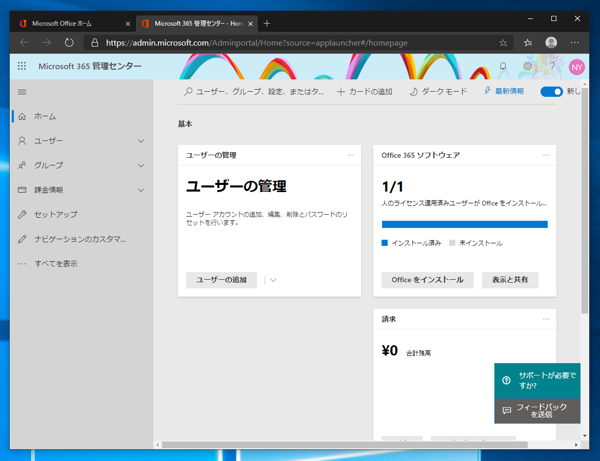This screenshot has height=461, width=600.
Task: Click the 表示と共有 button
Action: click(510, 280)
